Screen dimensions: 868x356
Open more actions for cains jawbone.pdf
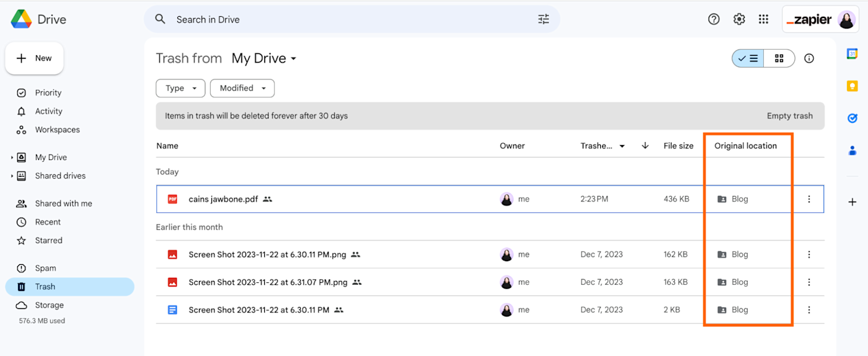coord(809,199)
